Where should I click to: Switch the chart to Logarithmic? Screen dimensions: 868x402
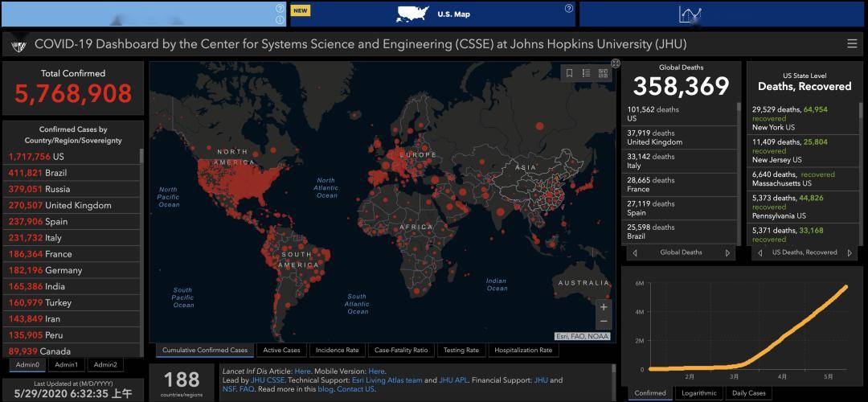700,393
